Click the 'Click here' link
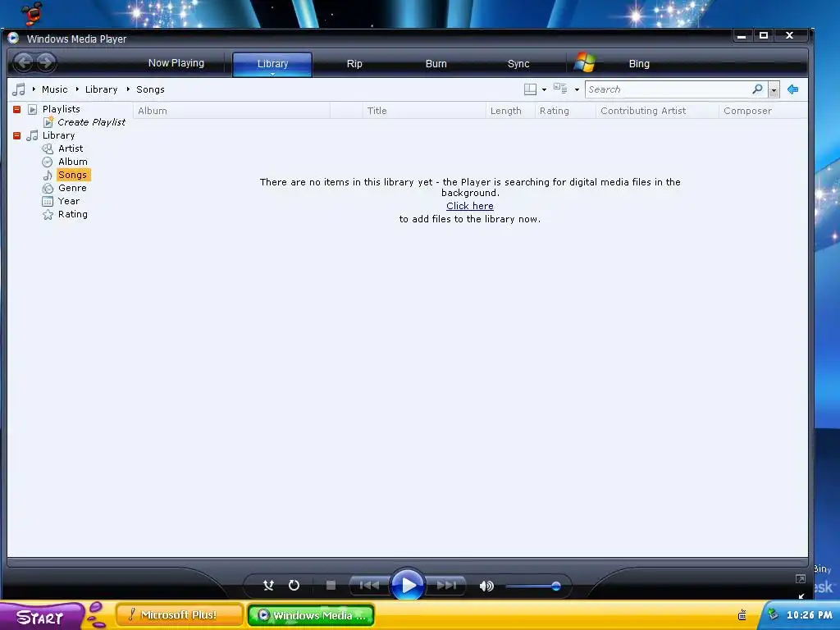Image resolution: width=840 pixels, height=630 pixels. coord(470,206)
